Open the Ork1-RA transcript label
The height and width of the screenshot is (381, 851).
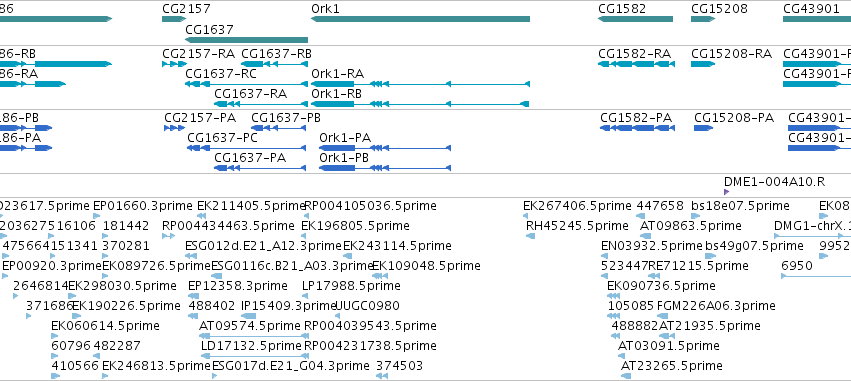pos(337,74)
